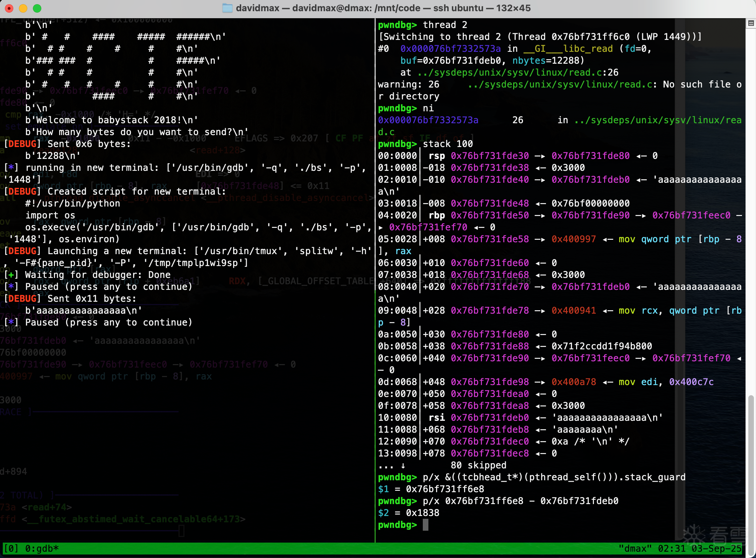756x558 pixels.
Task: Click the green [+] marker before "Waiting for debugger"
Action: [x=11, y=275]
